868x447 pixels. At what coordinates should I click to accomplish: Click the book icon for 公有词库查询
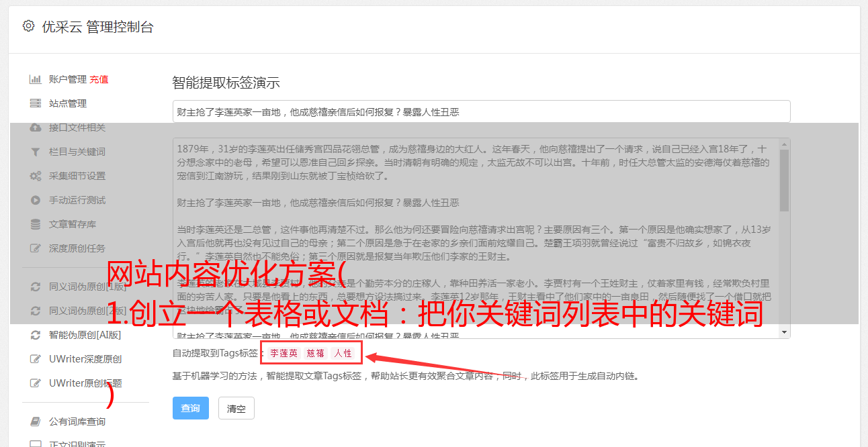click(36, 421)
